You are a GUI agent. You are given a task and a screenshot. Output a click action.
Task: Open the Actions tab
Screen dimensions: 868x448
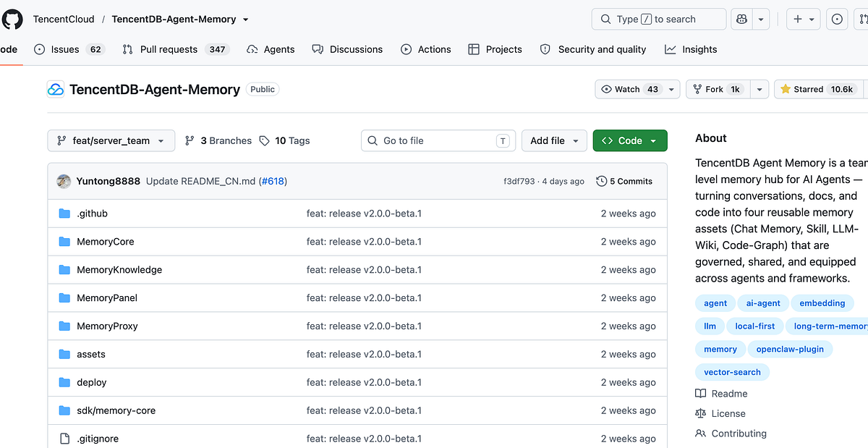tap(426, 49)
